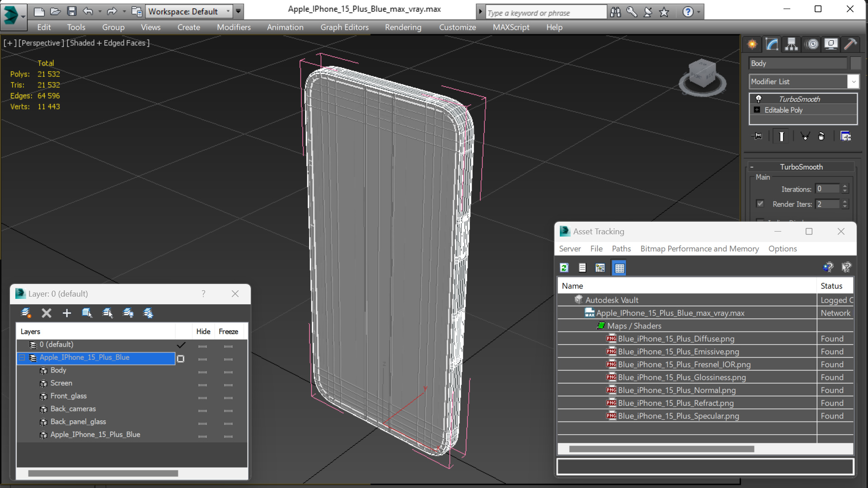Undo the last action
This screenshot has height=488, width=868.
click(x=88, y=11)
